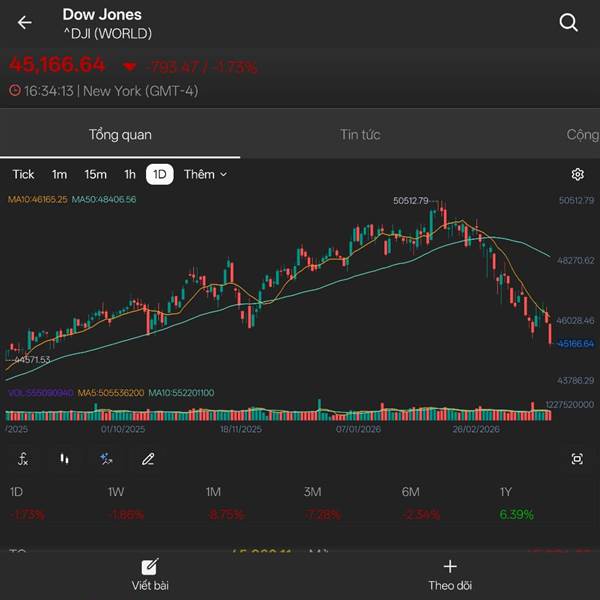Tap the MA5:505536200 volume label
Screen dimensions: 600x600
click(x=111, y=393)
